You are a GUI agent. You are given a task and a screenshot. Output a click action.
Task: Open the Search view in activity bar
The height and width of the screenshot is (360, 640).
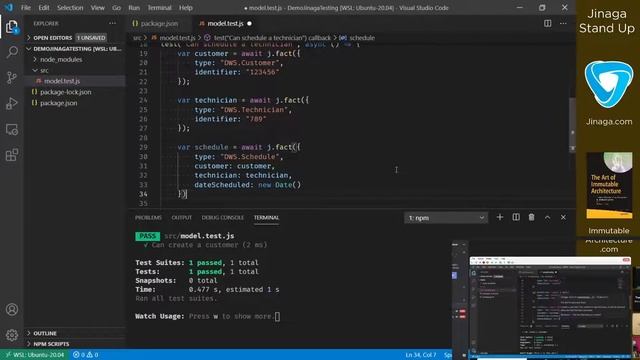tap(12, 52)
